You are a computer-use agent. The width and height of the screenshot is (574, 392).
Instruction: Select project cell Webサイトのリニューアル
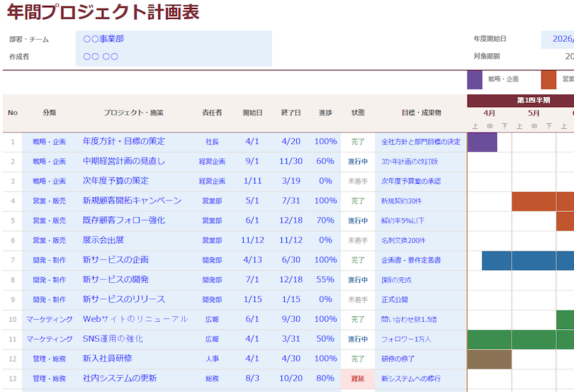coord(135,320)
